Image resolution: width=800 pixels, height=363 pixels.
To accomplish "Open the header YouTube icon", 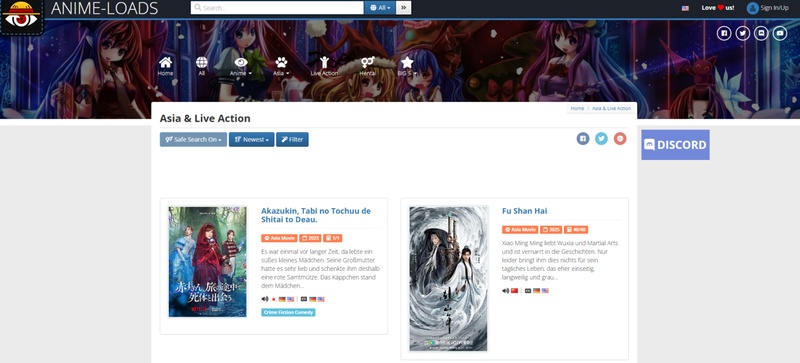I will tap(780, 33).
